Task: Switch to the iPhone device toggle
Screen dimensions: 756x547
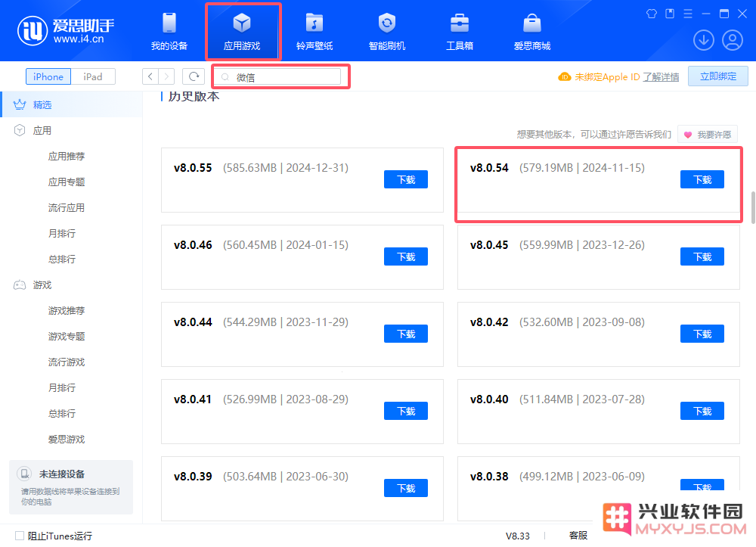Action: pyautogui.click(x=48, y=76)
